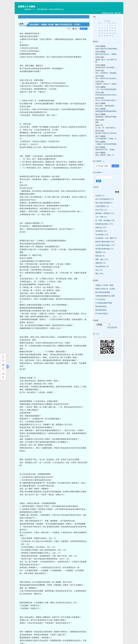This screenshot has height=644, width=138.
Task: Go to previous month in calendar
Action: click(x=99, y=21)
